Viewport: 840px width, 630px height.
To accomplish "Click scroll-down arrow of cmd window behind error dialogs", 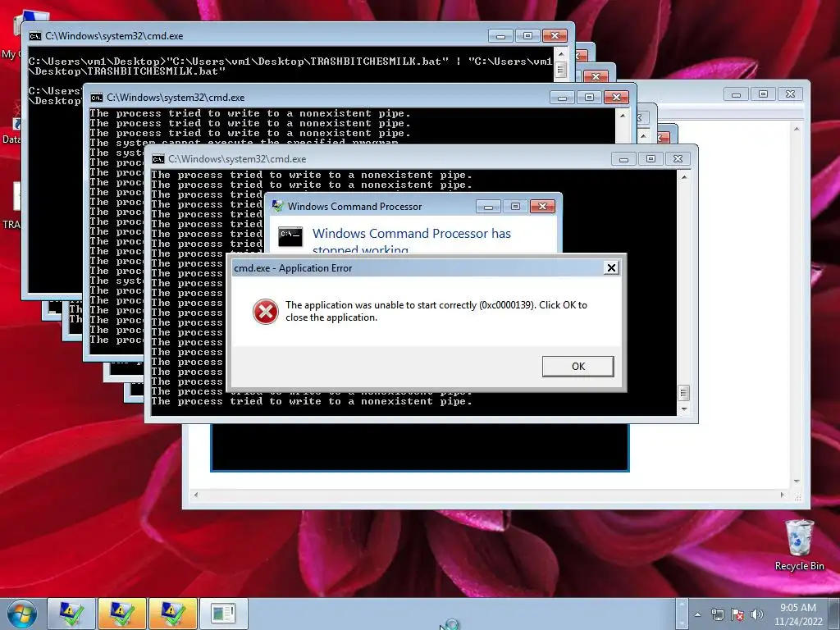I will pyautogui.click(x=684, y=409).
